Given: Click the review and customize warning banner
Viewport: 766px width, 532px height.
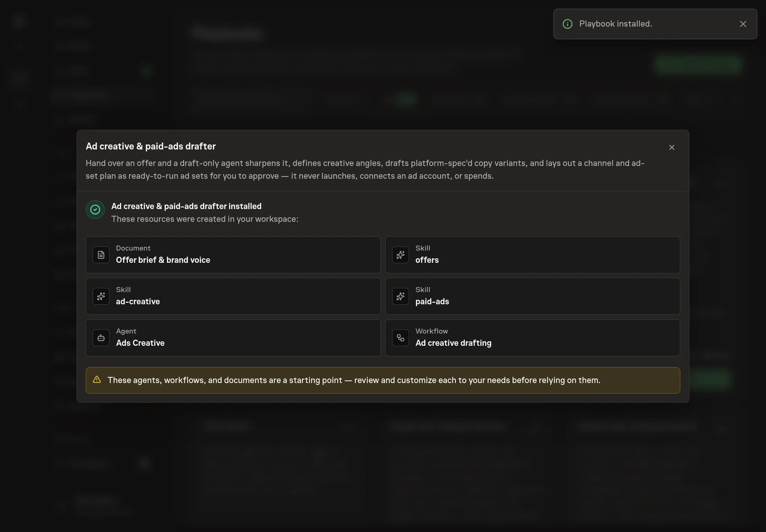Looking at the screenshot, I should [383, 380].
